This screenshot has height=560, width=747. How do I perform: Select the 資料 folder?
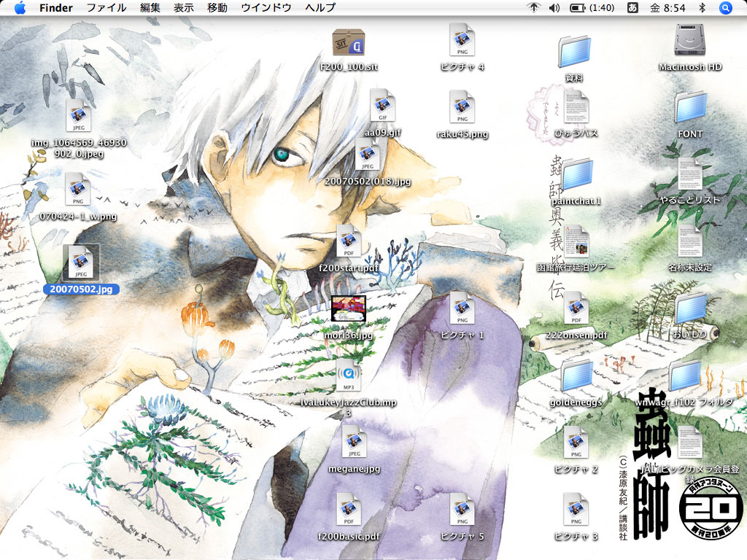point(575,50)
